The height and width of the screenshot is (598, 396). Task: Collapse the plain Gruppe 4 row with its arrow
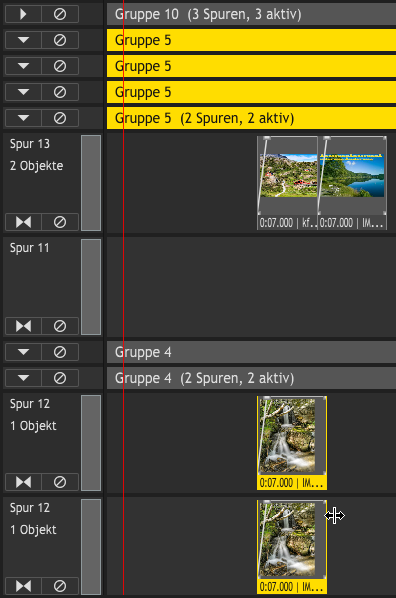(x=23, y=352)
